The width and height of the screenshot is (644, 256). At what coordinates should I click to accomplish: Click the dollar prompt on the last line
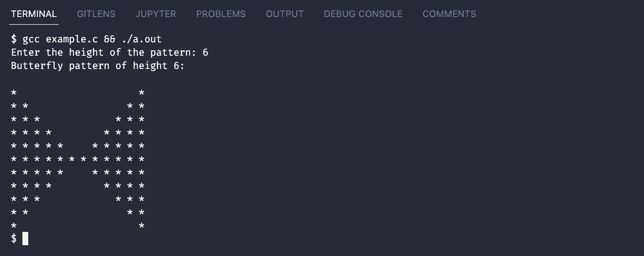pyautogui.click(x=14, y=239)
